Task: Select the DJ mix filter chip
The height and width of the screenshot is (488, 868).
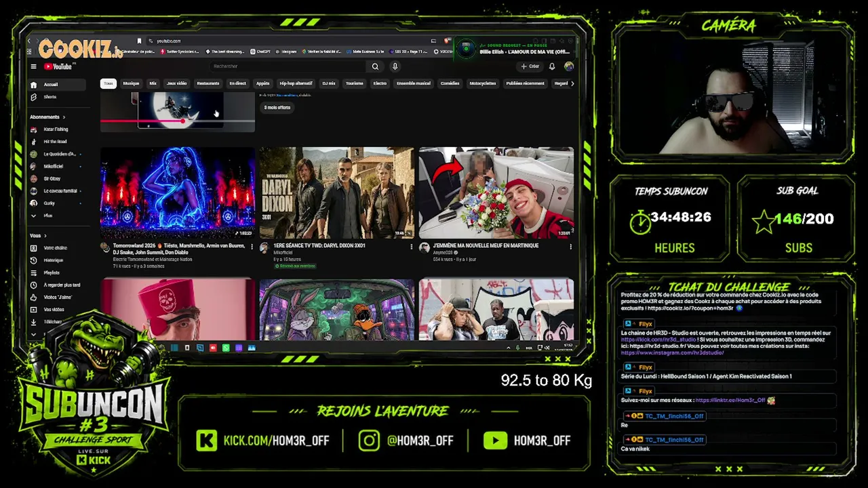Action: pyautogui.click(x=329, y=83)
